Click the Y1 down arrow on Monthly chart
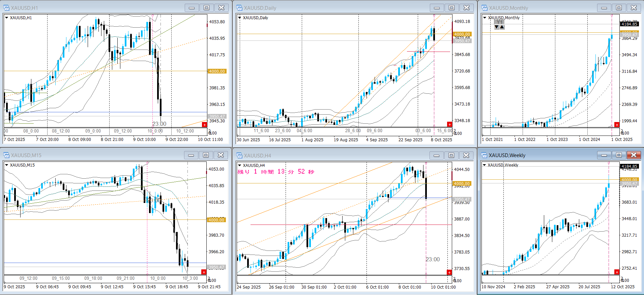 [x=497, y=27]
